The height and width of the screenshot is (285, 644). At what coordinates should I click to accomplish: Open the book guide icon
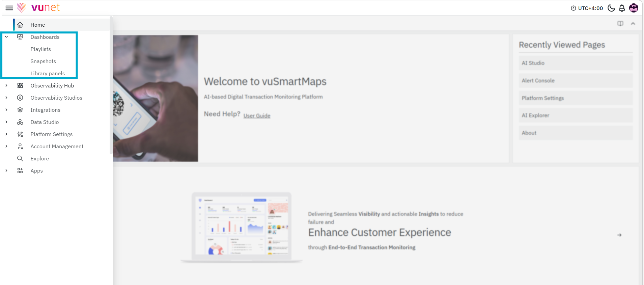(620, 24)
